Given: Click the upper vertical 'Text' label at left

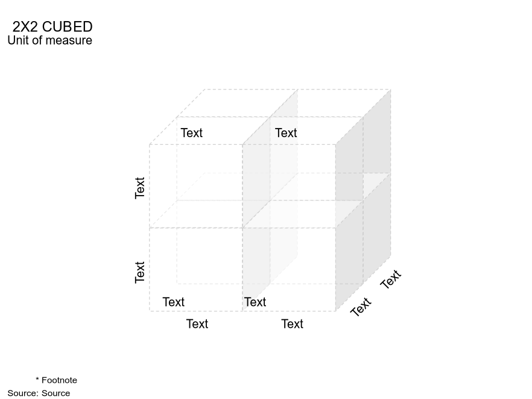Looking at the screenshot, I should click(x=140, y=188).
